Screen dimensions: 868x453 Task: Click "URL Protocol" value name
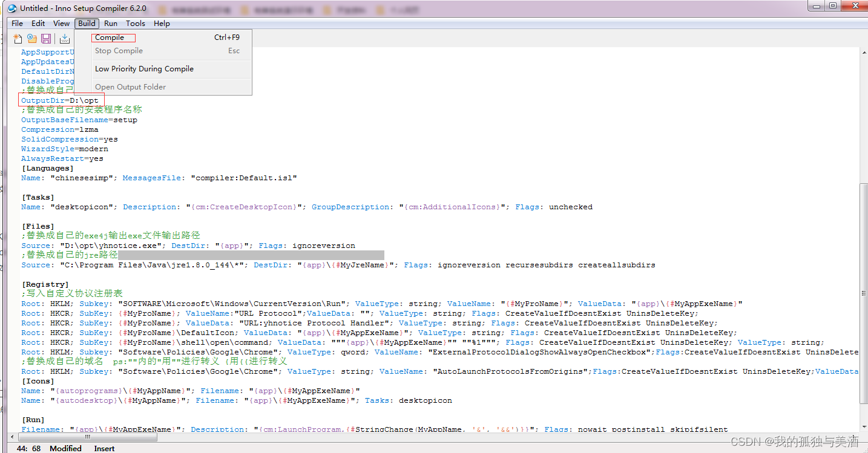271,313
